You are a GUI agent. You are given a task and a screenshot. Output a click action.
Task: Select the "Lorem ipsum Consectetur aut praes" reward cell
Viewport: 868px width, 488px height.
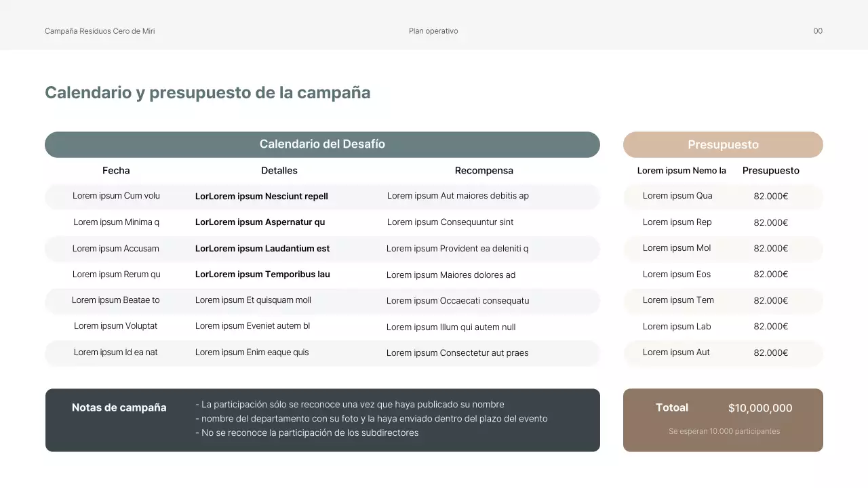457,353
